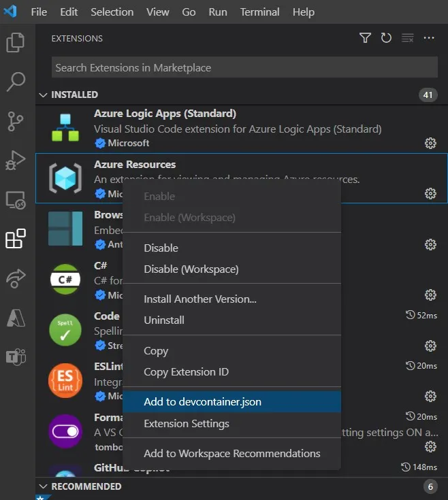Filter extensions with the funnel icon
This screenshot has width=448, height=500.
tap(365, 38)
